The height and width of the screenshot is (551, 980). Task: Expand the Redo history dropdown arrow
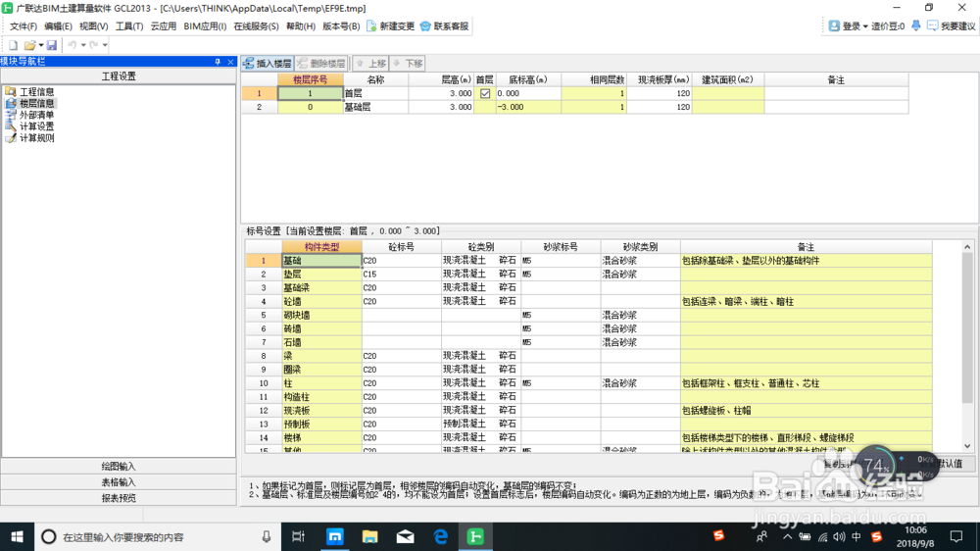(105, 45)
